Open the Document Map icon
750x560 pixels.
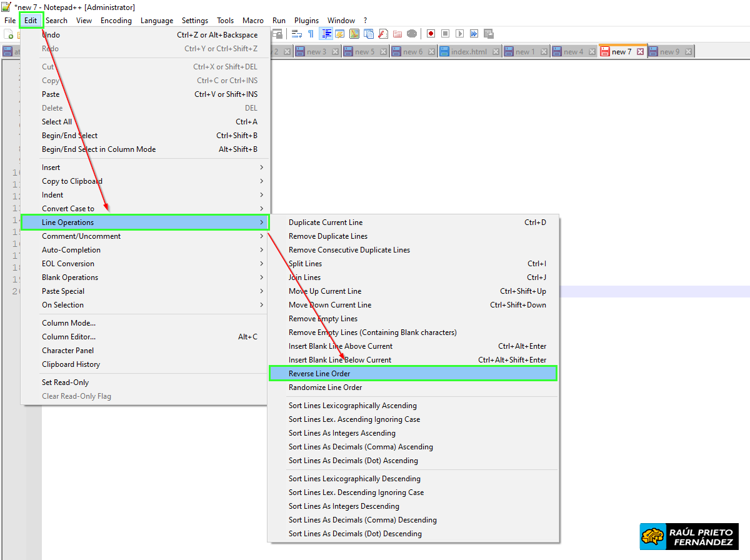pyautogui.click(x=354, y=34)
